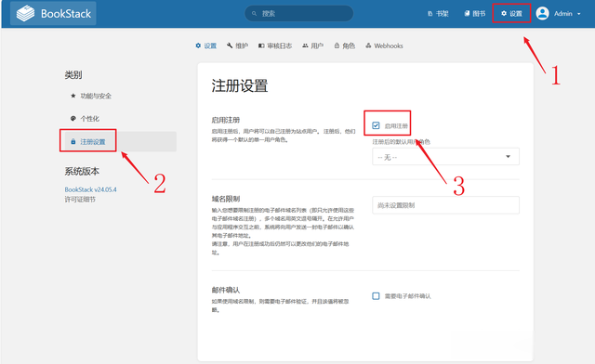Toggle the 启用注册 checkbox
Viewport: 595px width, 364px height.
pos(376,125)
